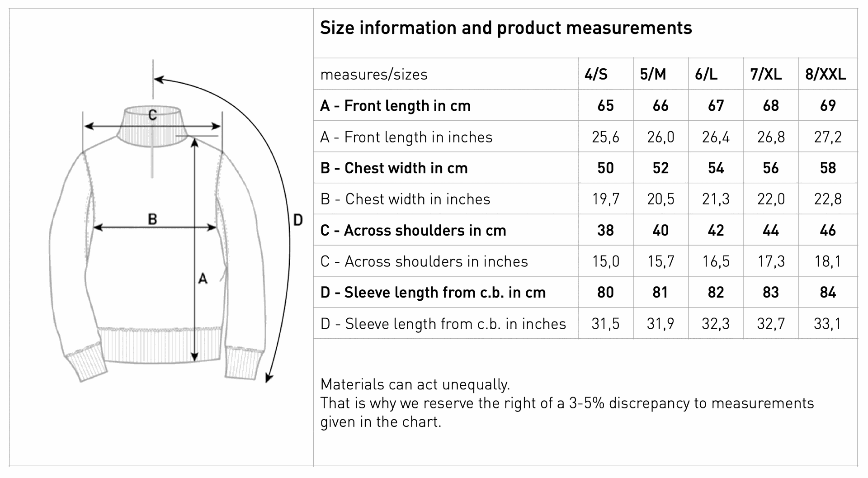Click the letter D beside the sleeve arc
Viewport: 868px width, 478px height.
click(x=298, y=220)
